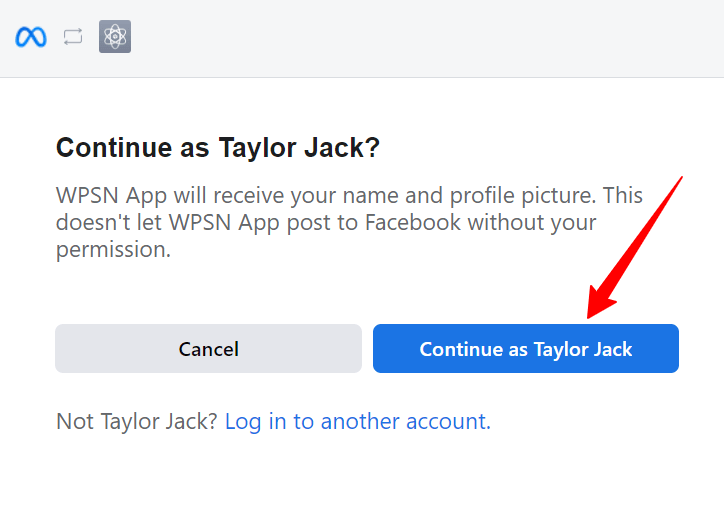Click the word Continue in the heading
This screenshot has width=724, height=512.
point(114,148)
